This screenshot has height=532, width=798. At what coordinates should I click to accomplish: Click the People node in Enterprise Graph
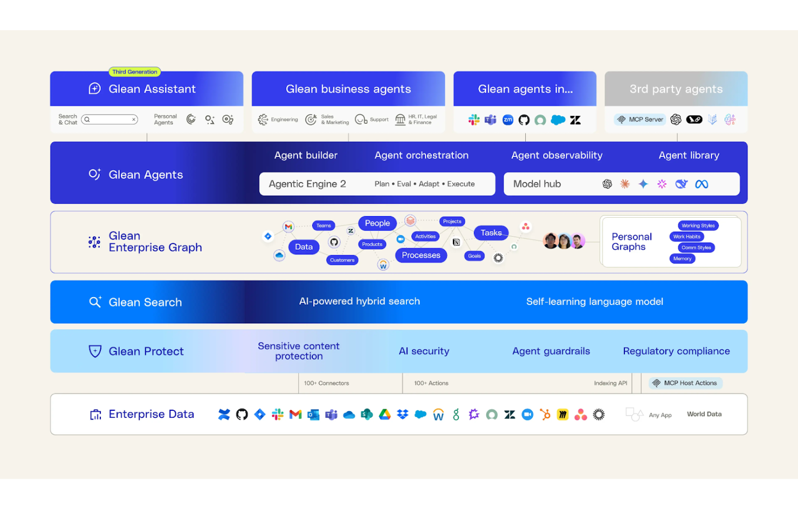point(377,223)
